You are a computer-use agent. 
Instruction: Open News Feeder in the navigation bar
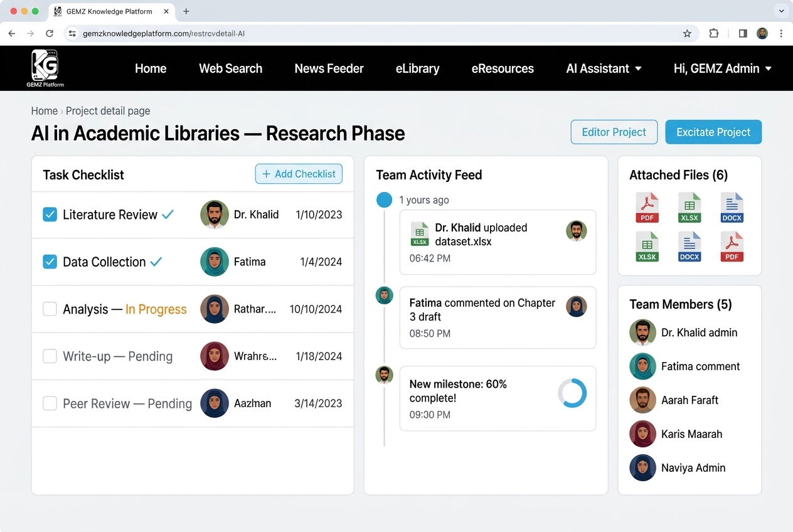[x=329, y=68]
